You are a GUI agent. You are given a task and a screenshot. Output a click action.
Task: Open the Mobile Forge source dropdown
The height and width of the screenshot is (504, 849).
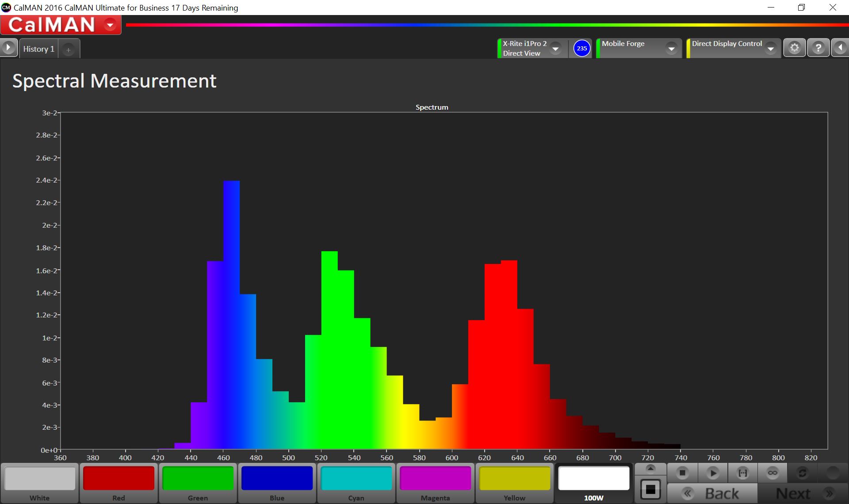671,49
